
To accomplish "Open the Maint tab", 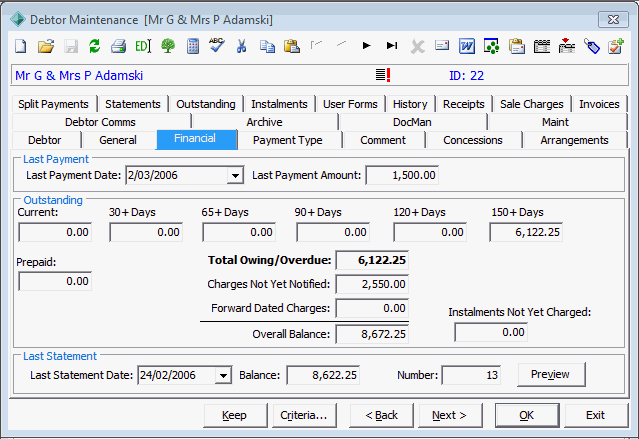I will pyautogui.click(x=555, y=122).
